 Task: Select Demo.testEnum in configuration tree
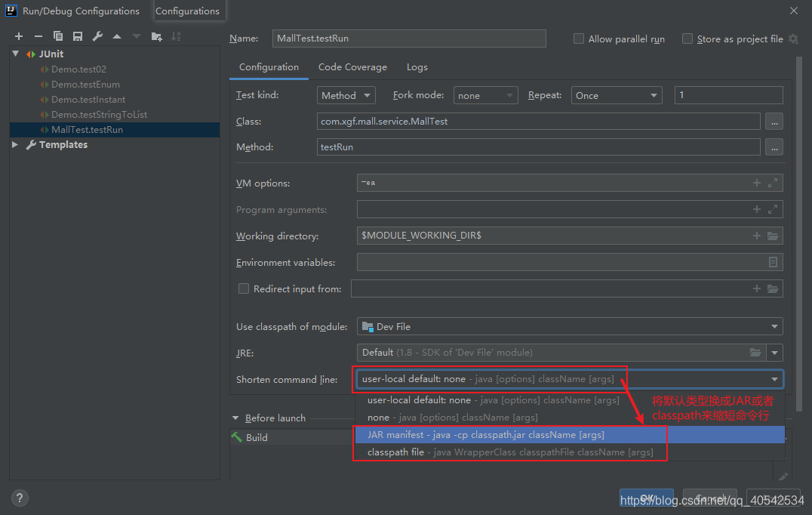point(85,85)
